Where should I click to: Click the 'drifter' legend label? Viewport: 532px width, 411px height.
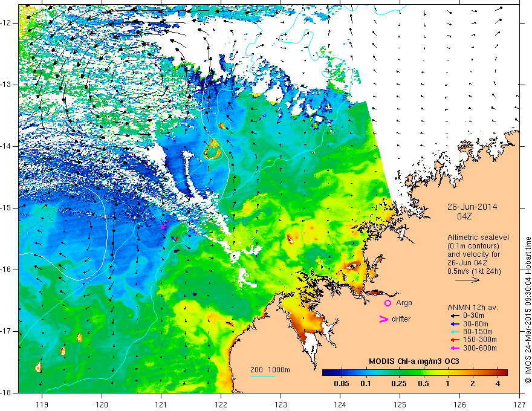[401, 319]
